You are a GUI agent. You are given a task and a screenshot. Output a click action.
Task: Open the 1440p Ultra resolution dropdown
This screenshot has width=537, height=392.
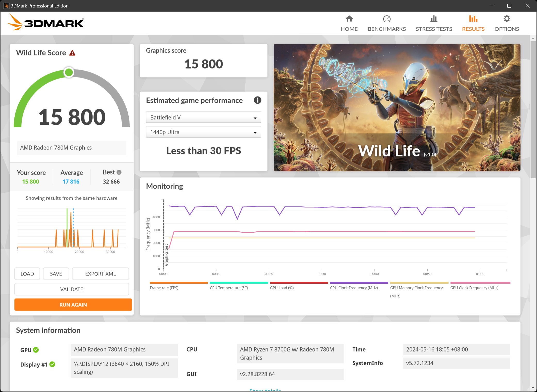pyautogui.click(x=204, y=132)
